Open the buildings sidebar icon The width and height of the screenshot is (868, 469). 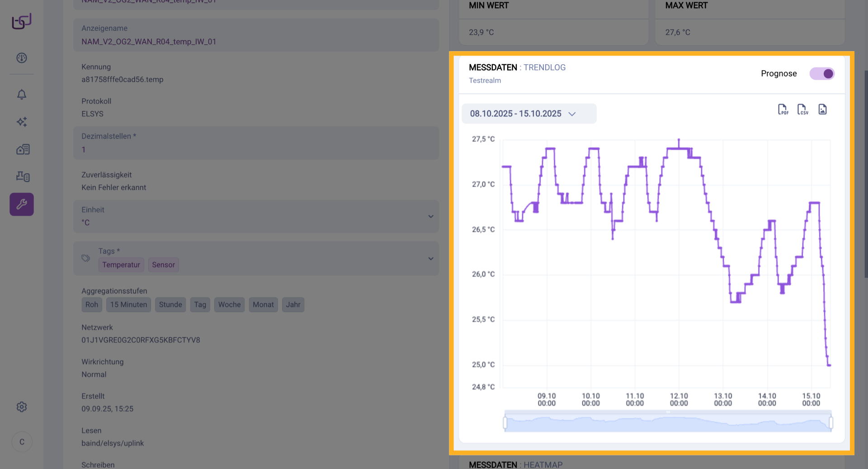point(23,149)
